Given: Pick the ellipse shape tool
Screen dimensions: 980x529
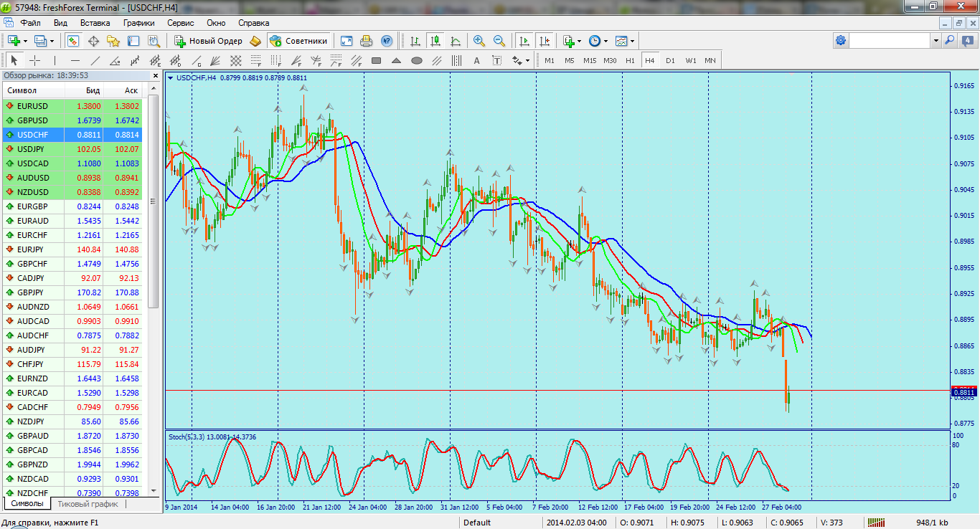Looking at the screenshot, I should 416,61.
